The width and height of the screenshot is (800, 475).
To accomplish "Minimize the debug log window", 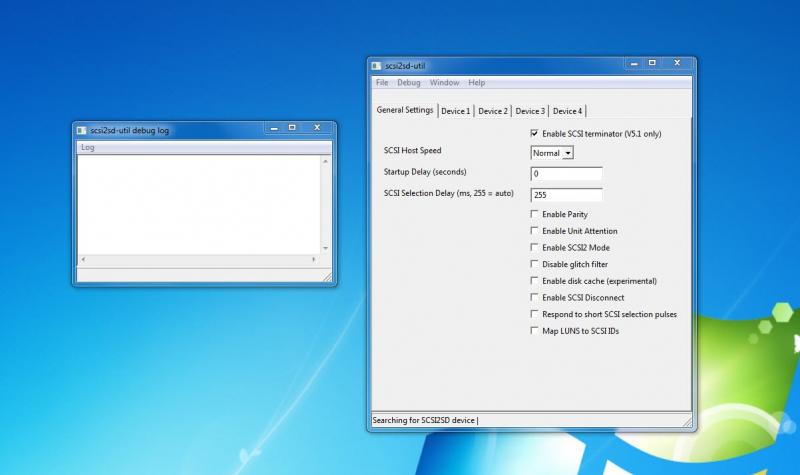I will pos(274,128).
